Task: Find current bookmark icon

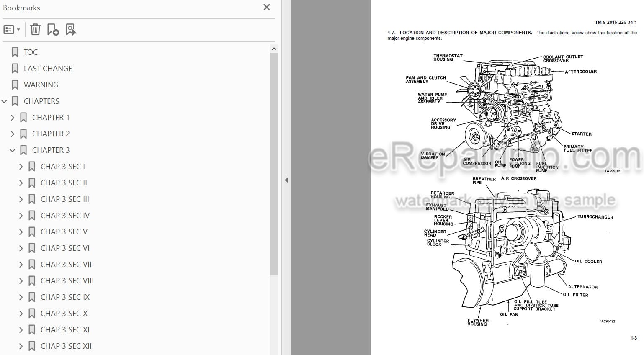Action: (71, 29)
